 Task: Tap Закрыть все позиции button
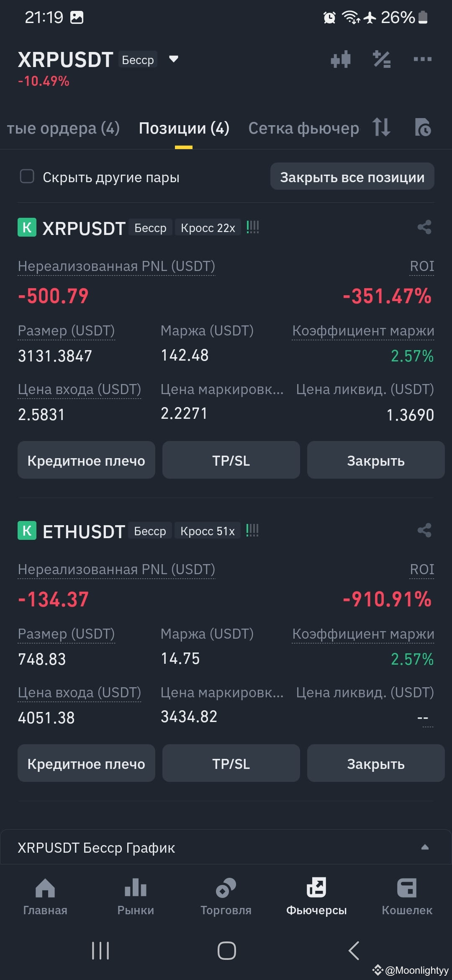tap(352, 177)
